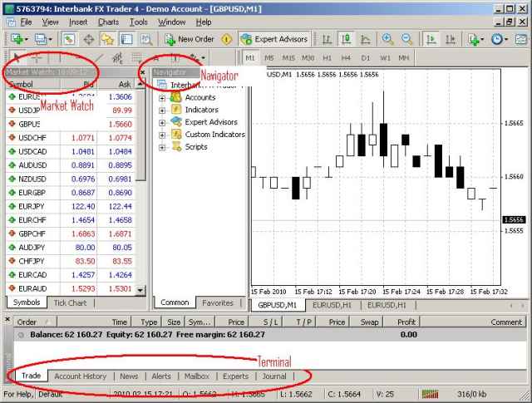532x403 pixels.
Task: Toggle the Navigator star-folder icon
Action: coord(107,39)
